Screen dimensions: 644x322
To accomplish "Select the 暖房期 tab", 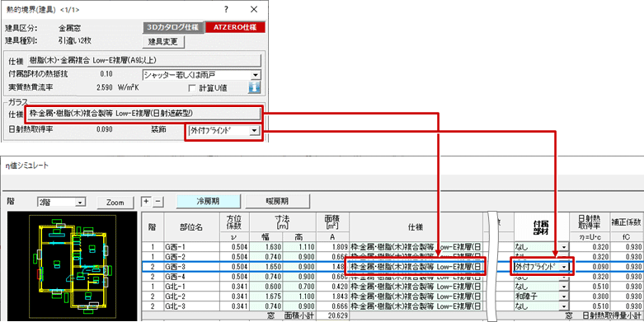I will tap(277, 202).
